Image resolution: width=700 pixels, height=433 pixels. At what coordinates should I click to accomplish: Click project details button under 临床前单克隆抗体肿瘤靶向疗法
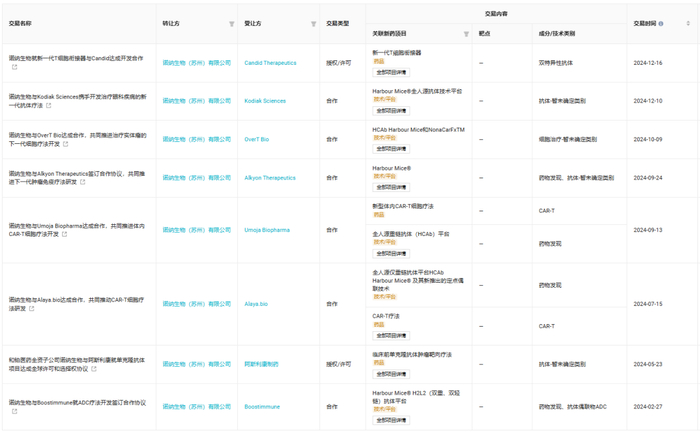coord(391,374)
